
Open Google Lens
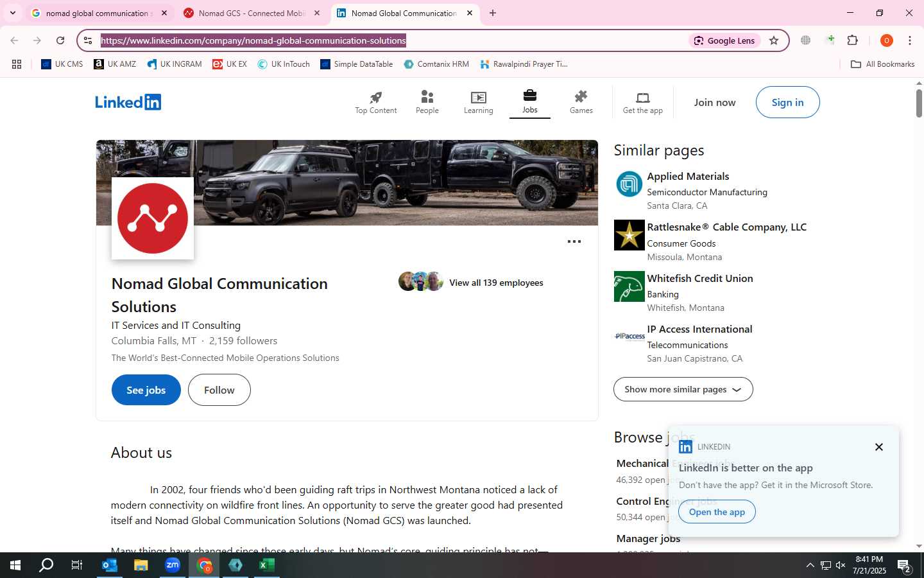(725, 40)
